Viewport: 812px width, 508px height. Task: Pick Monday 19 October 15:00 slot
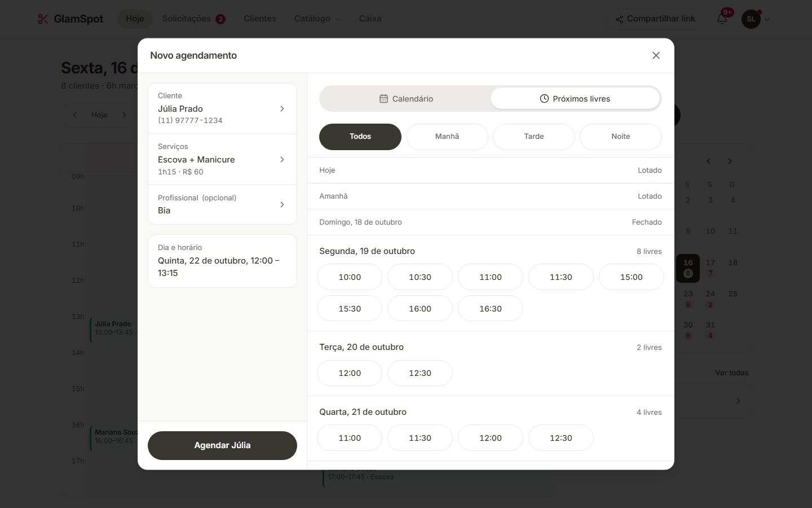point(632,277)
